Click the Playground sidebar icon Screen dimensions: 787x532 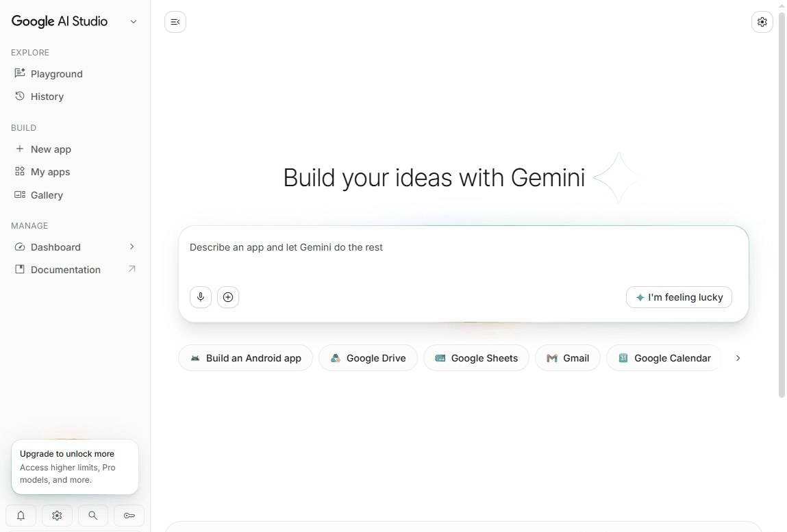coord(20,73)
